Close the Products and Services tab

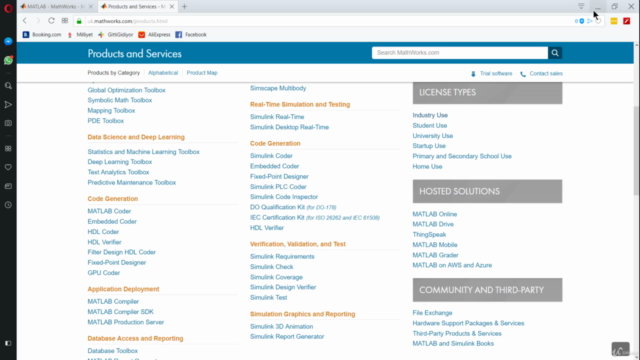(172, 7)
